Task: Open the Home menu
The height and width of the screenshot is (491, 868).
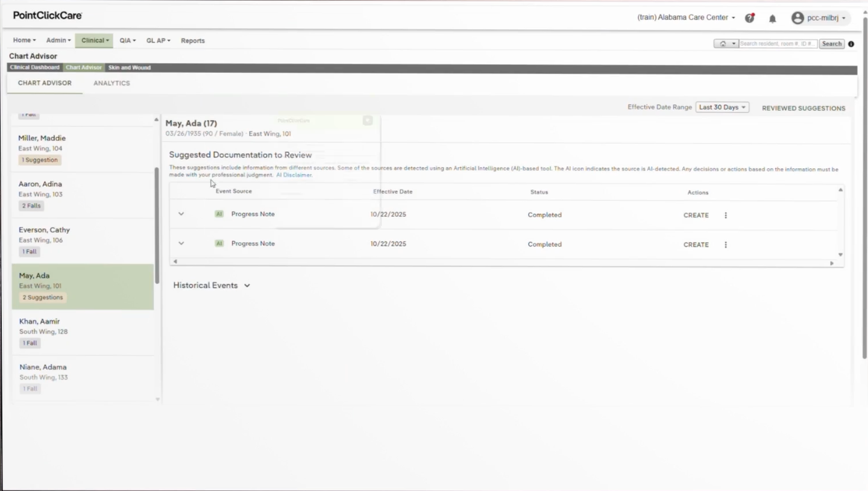Action: click(x=24, y=40)
